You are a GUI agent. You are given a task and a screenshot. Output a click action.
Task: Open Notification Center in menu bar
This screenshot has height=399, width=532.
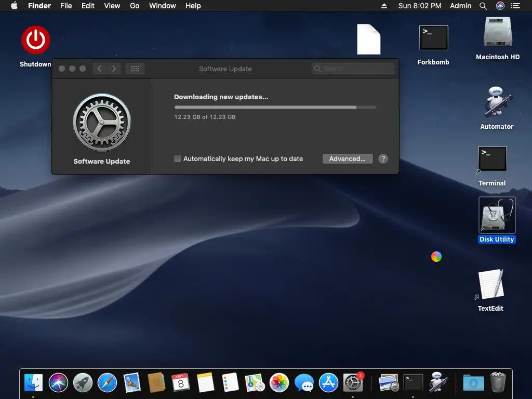pyautogui.click(x=515, y=6)
